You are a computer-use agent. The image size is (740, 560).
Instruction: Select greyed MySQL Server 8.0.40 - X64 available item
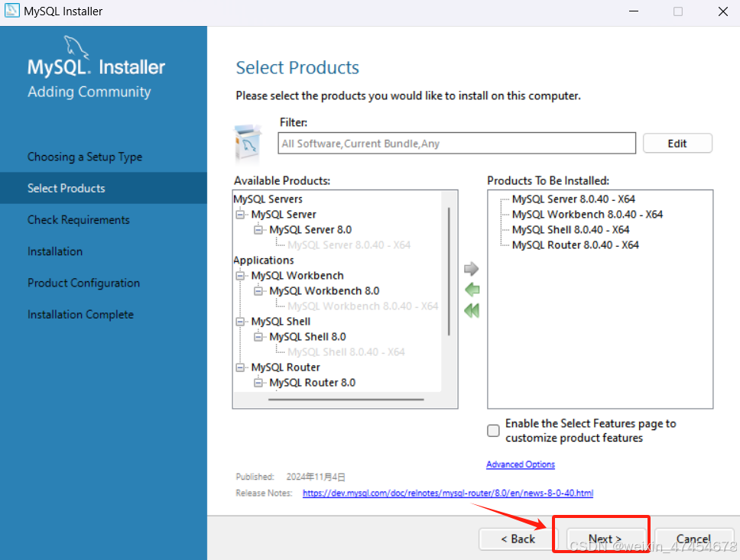349,244
